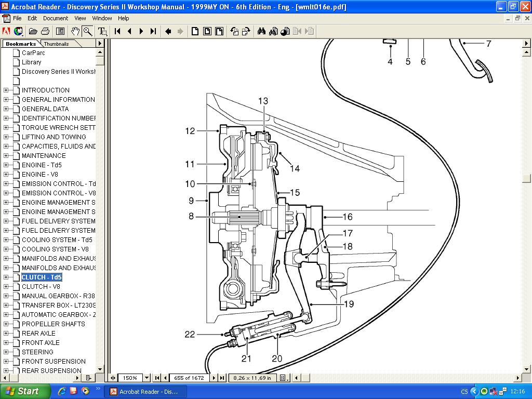The image size is (532, 399).
Task: Click the document vertical scrollbar thumb
Action: tap(526, 178)
